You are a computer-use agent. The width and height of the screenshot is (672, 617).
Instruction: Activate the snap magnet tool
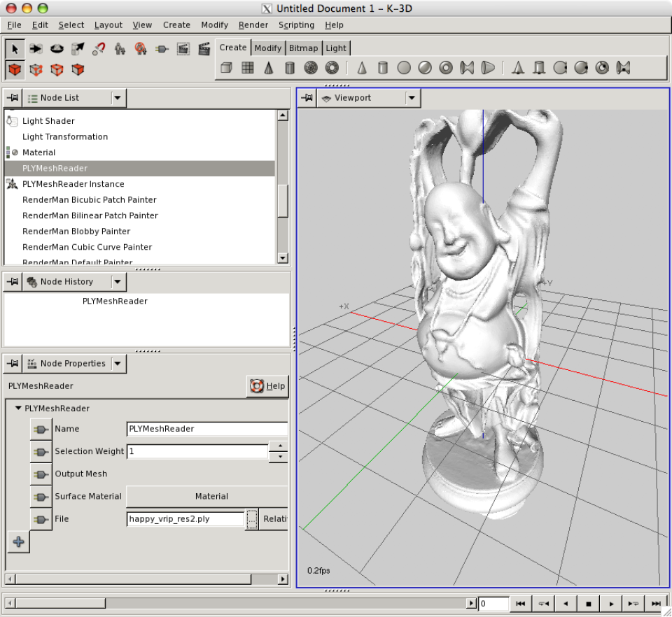[x=99, y=48]
